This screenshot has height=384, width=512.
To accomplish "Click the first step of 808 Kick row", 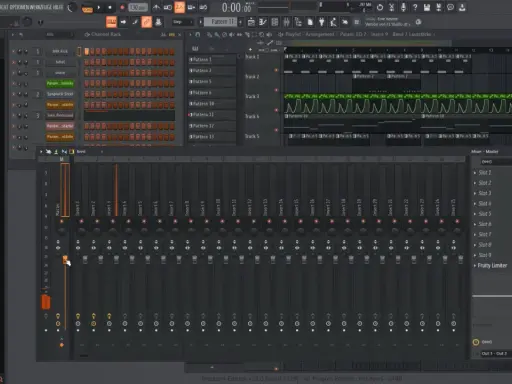I will (87, 51).
